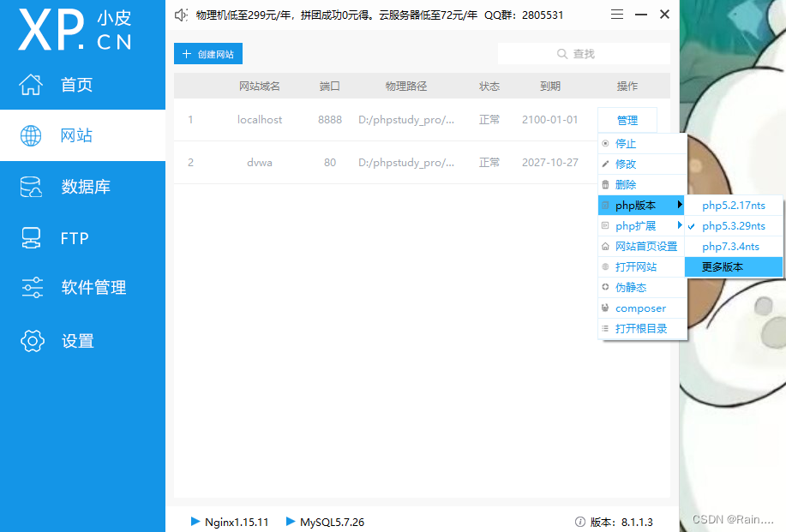
Task: Open the FTP sidebar icon
Action: (x=31, y=237)
